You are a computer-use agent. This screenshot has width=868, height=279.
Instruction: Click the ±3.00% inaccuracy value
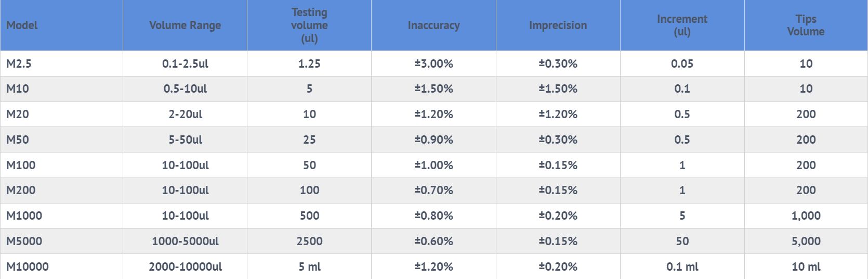[x=433, y=64]
